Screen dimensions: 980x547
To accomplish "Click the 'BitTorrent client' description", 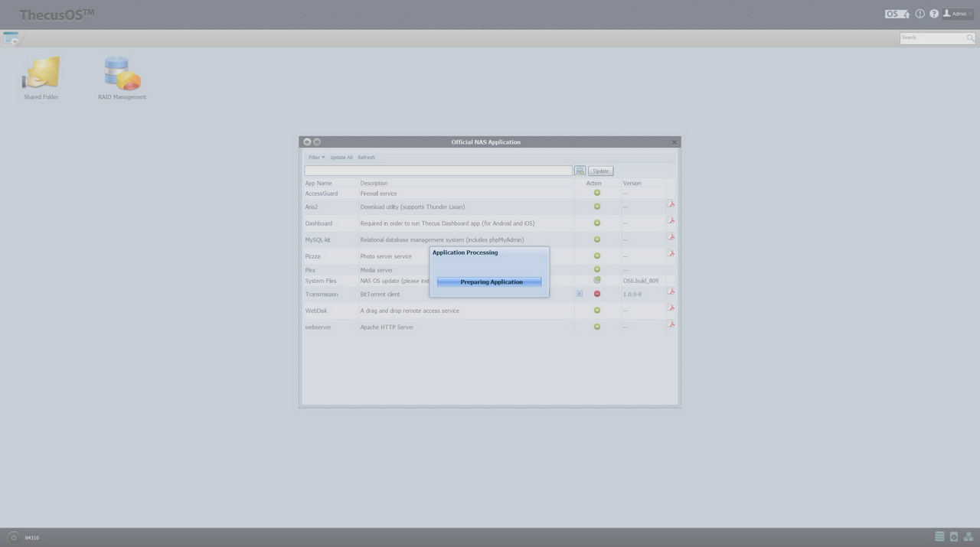I will click(x=380, y=295).
